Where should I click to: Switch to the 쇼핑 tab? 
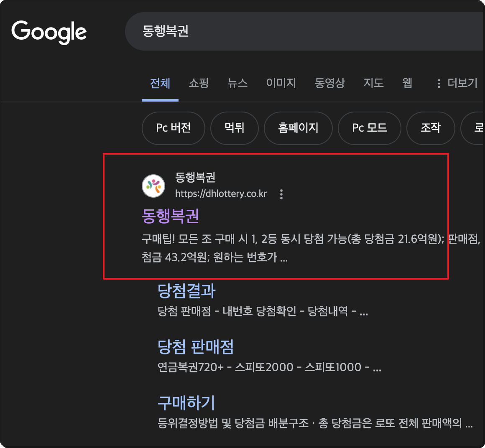point(199,83)
